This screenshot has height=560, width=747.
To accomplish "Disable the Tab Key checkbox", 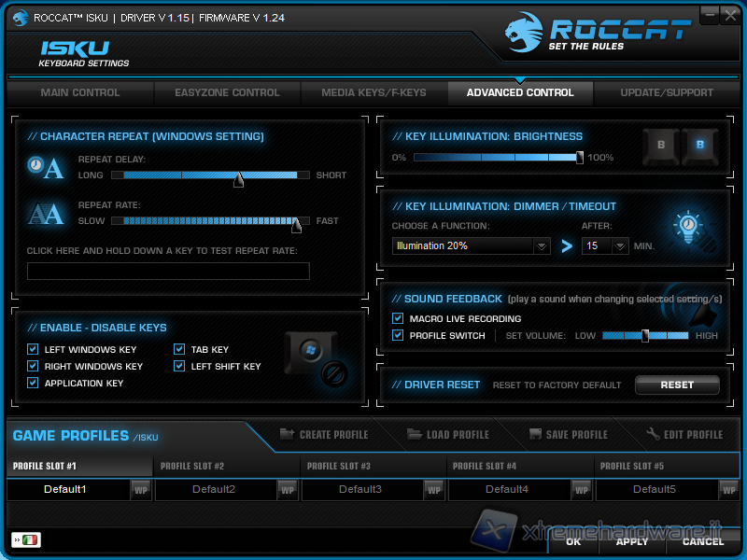I will click(x=179, y=350).
